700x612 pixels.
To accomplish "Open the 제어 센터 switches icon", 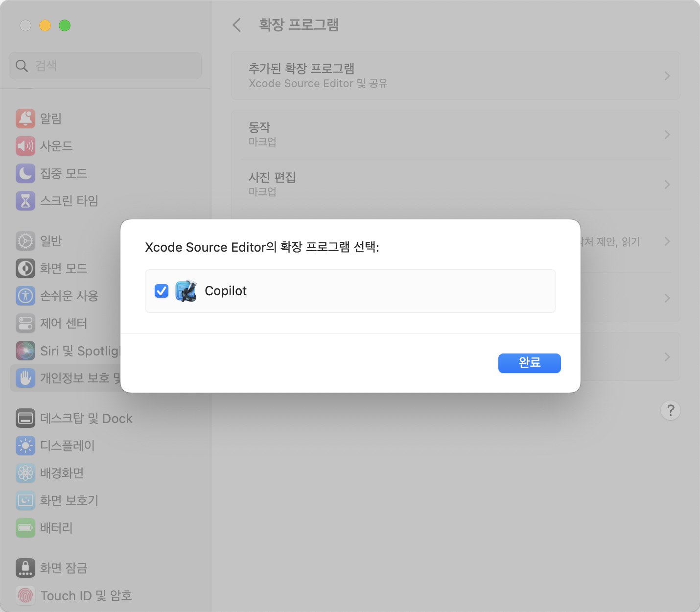I will coord(25,323).
